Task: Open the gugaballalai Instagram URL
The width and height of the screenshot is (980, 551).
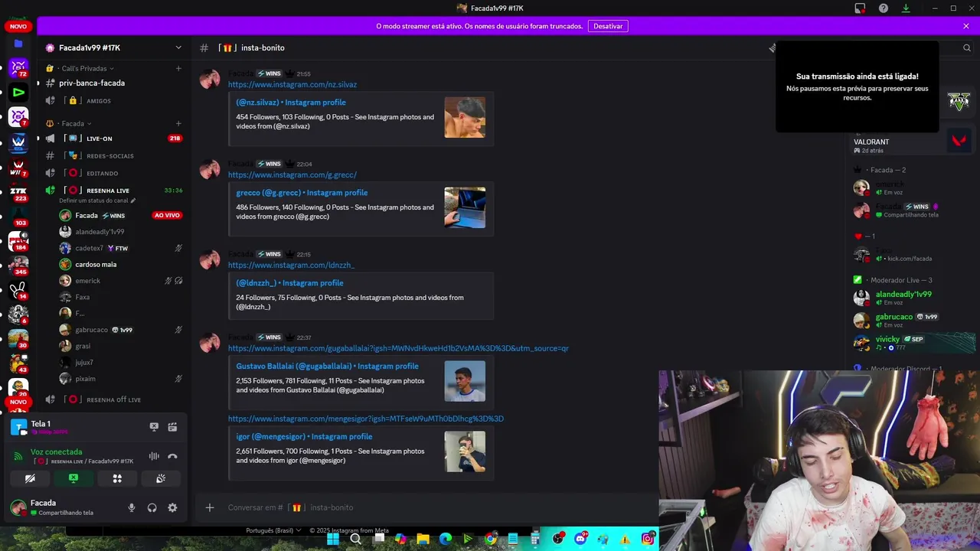Action: pos(398,348)
